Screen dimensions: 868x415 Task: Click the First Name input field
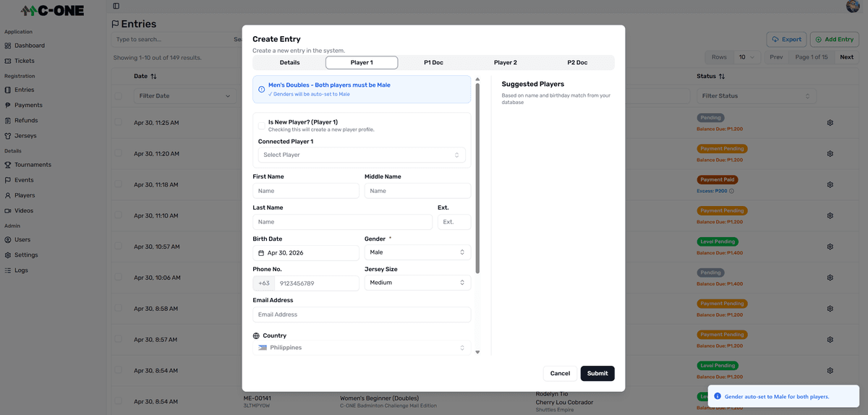point(306,191)
